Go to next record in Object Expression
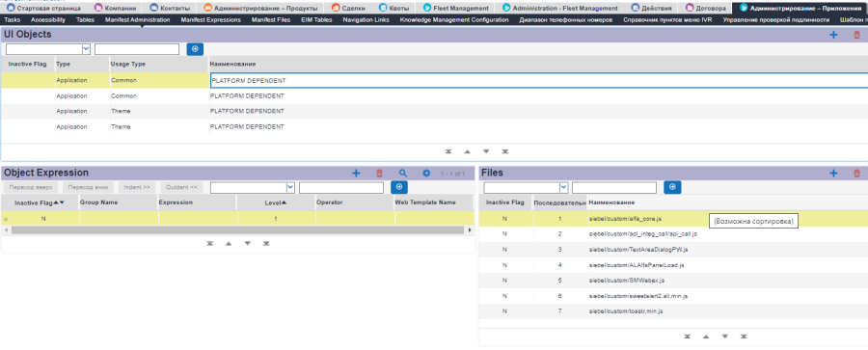 [248, 244]
